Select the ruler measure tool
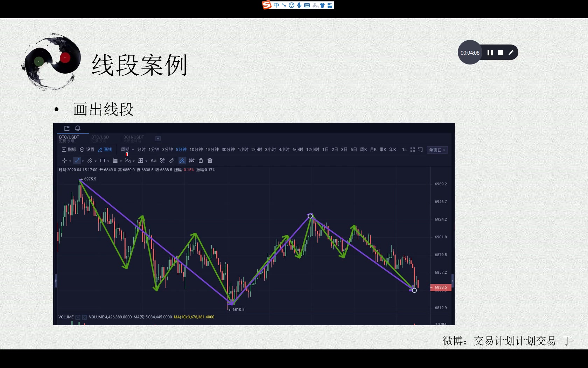The height and width of the screenshot is (368, 588). [172, 161]
